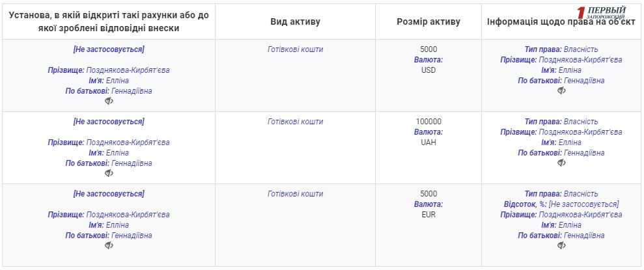The image size is (644, 270).
Task: Click 'Установа, в якій відкриті такі рахунки' header
Action: 109,21
